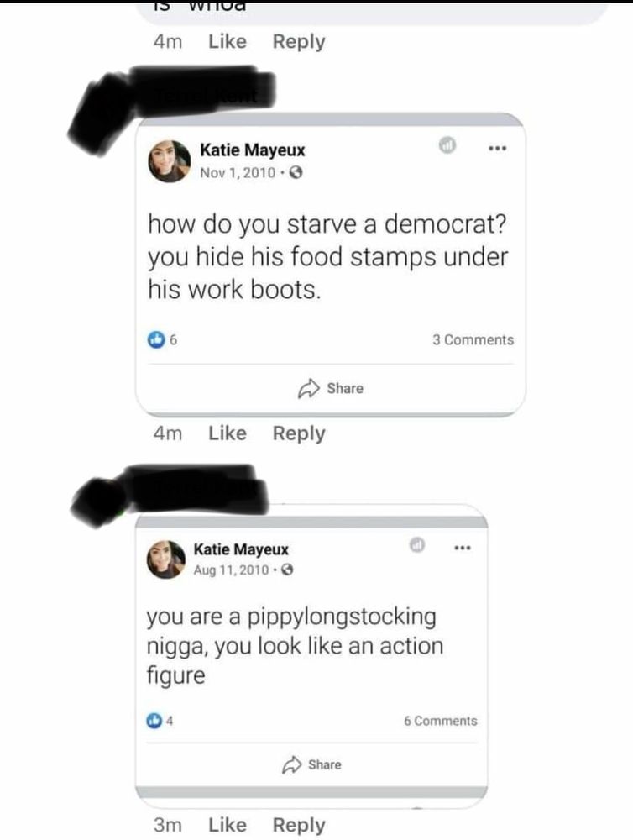Reply to the comment posted 3m ago

[x=299, y=825]
